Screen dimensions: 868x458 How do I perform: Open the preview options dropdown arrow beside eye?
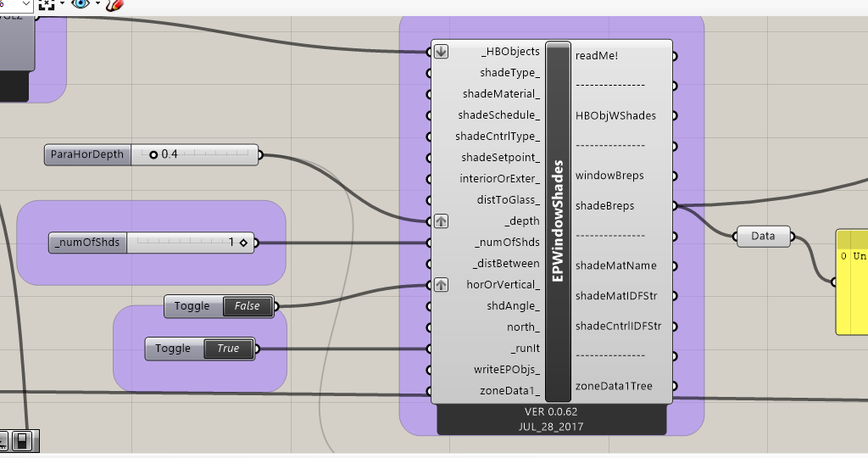pyautogui.click(x=98, y=4)
